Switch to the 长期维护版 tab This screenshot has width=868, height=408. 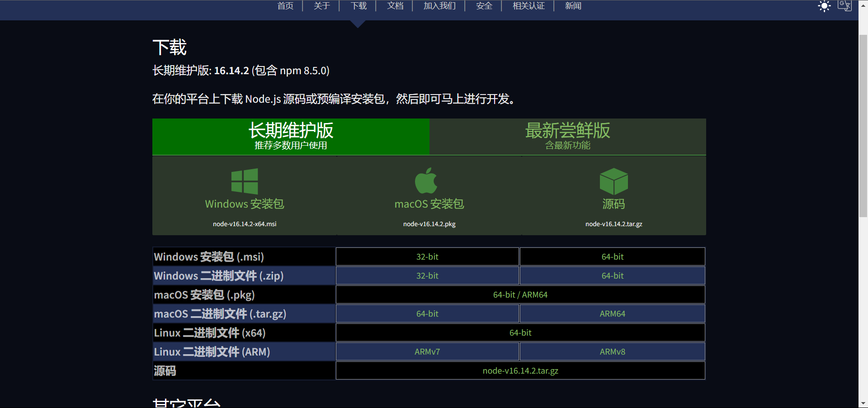click(291, 137)
